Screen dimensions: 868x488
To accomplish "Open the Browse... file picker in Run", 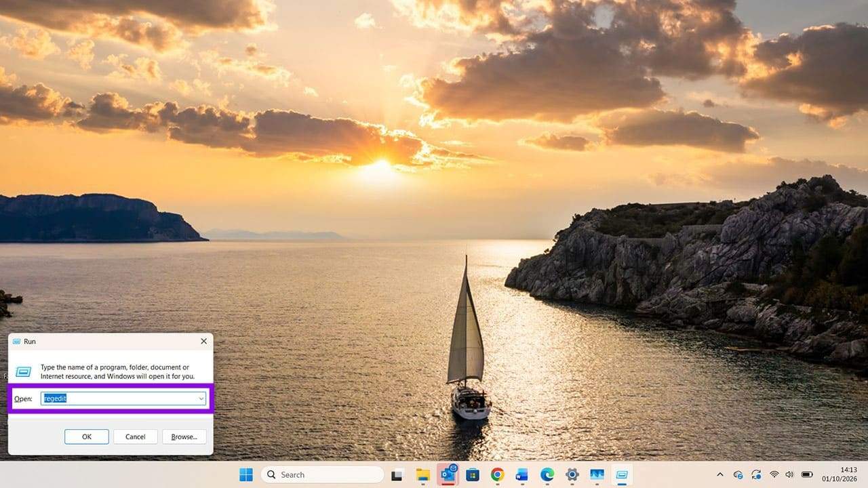I will [184, 436].
